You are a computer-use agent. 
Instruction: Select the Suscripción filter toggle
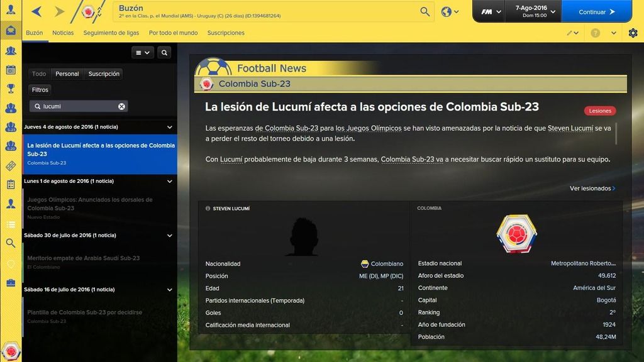coord(104,74)
